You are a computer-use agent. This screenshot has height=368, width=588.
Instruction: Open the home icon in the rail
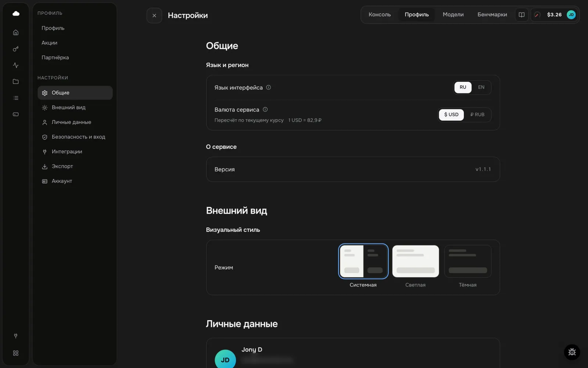click(x=16, y=32)
